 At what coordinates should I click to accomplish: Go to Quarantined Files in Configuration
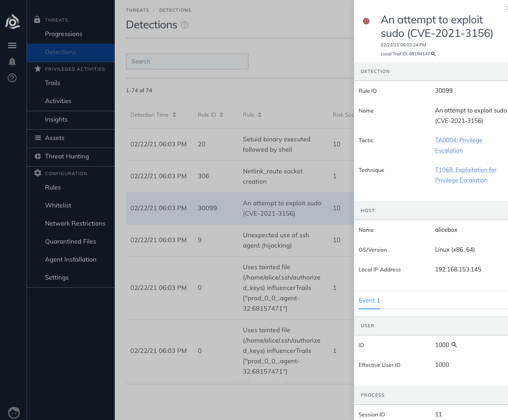point(70,241)
